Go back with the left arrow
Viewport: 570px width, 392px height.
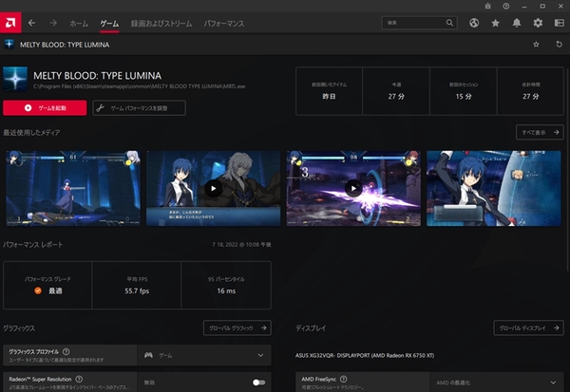point(31,23)
